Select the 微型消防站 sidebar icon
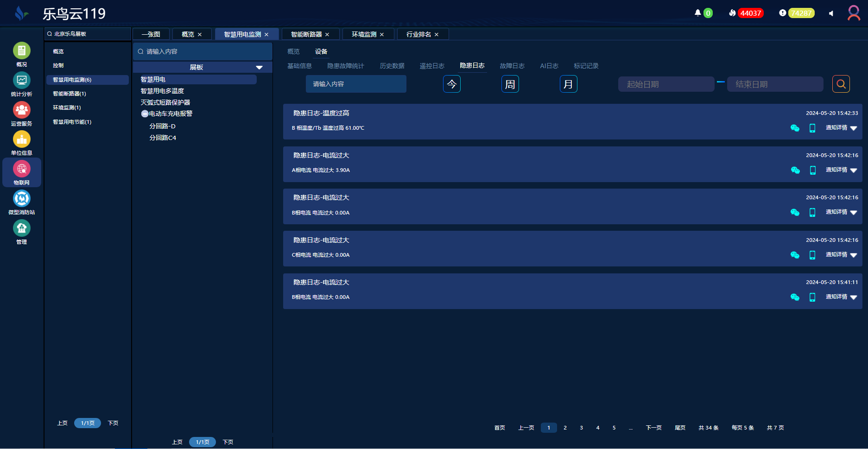This screenshot has height=449, width=868. click(21, 199)
